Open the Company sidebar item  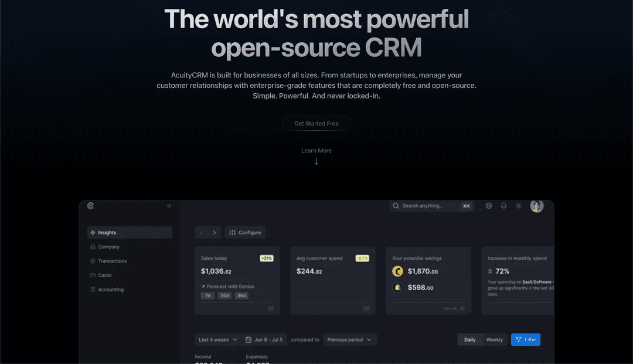click(130, 247)
